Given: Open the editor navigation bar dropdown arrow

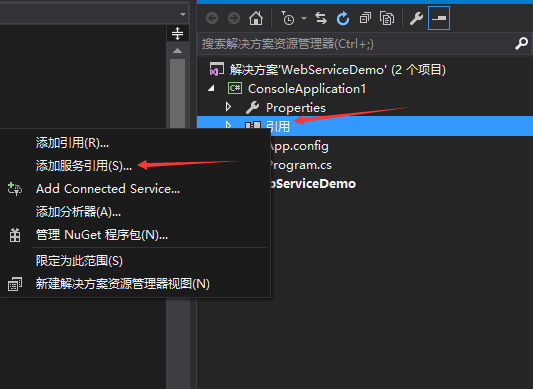Looking at the screenshot, I should (183, 14).
